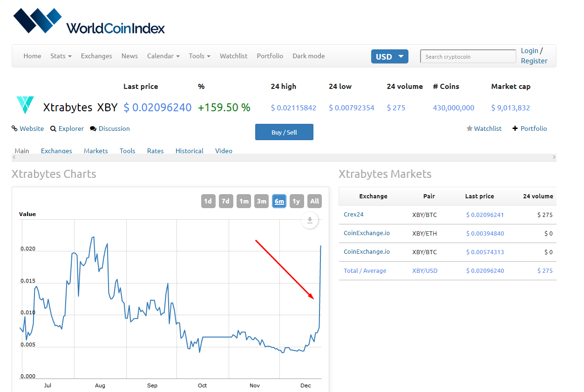This screenshot has width=584, height=392.
Task: Click the Xtrabytes XBY coin name
Action: click(x=80, y=108)
